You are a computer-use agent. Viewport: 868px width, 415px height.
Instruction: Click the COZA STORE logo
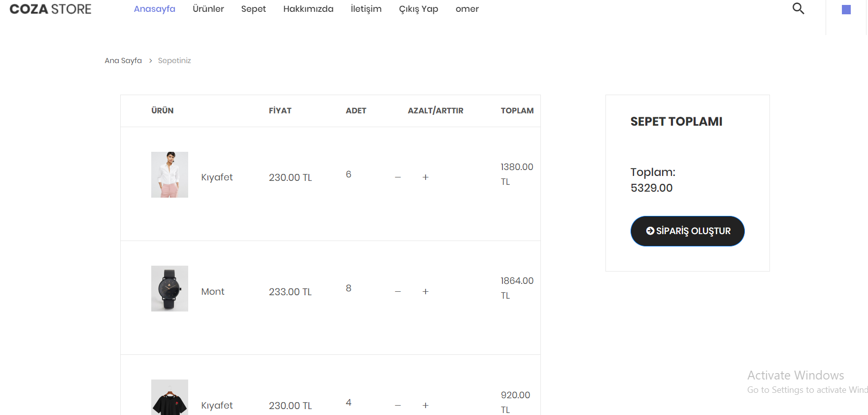click(49, 9)
